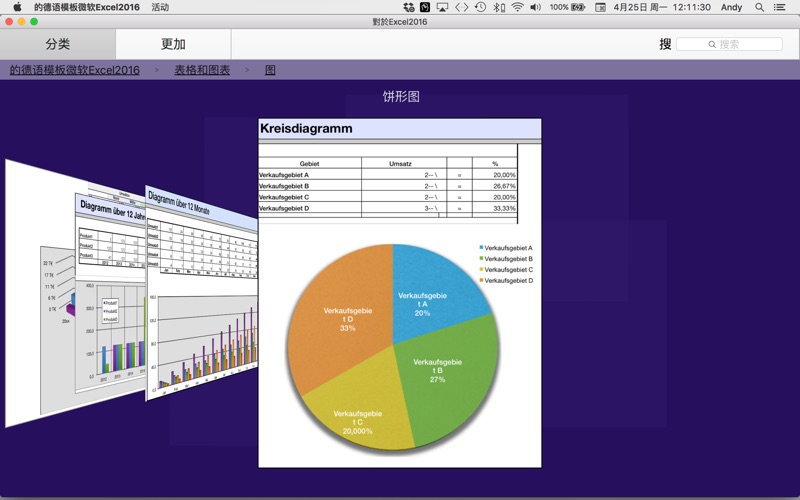Open Notification Center list icon
The width and height of the screenshot is (800, 500).
pos(780,7)
